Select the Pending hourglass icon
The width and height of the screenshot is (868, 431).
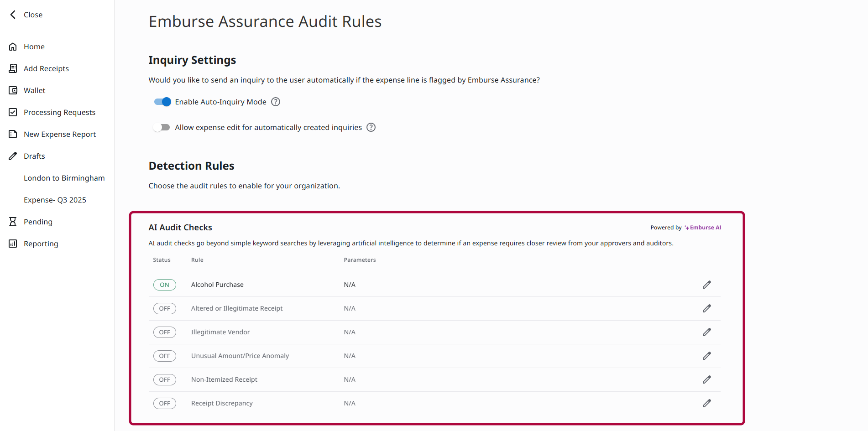coord(13,221)
